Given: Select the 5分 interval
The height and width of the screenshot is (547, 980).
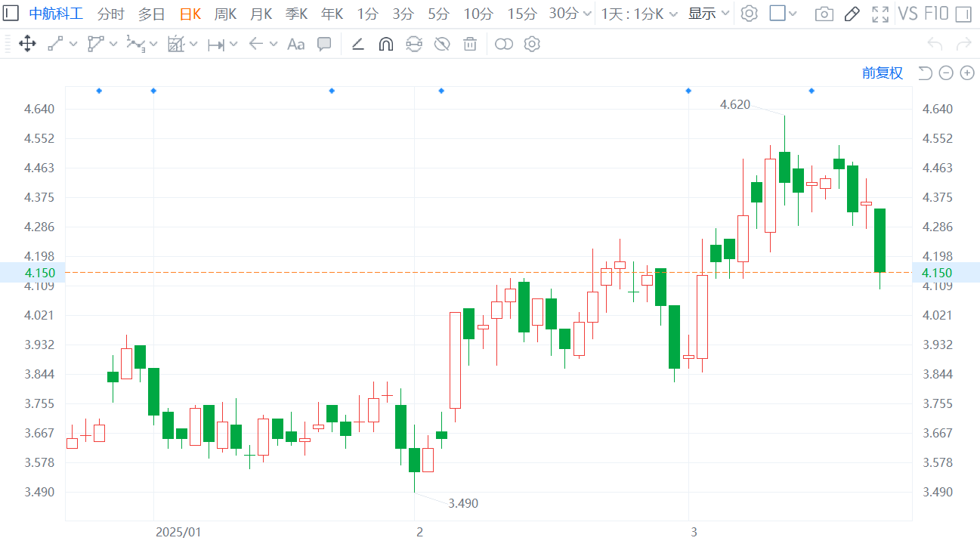Looking at the screenshot, I should tap(439, 14).
